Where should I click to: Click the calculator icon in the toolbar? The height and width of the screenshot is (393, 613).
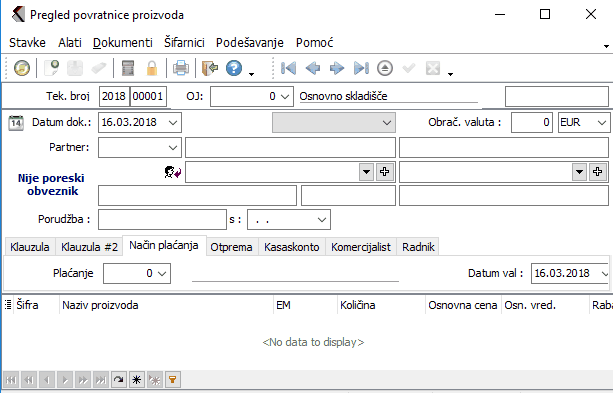pyautogui.click(x=128, y=68)
